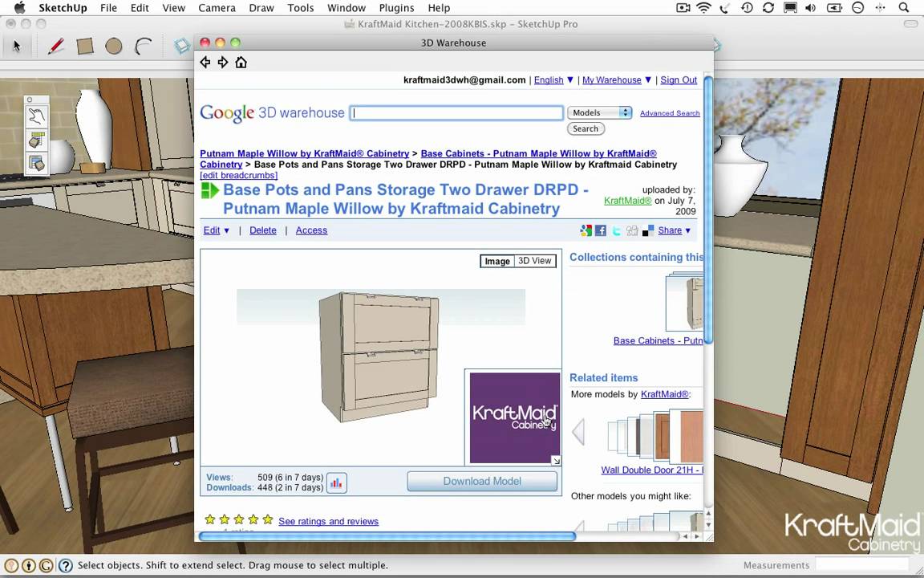
Task: Click the Delete model link
Action: [263, 230]
